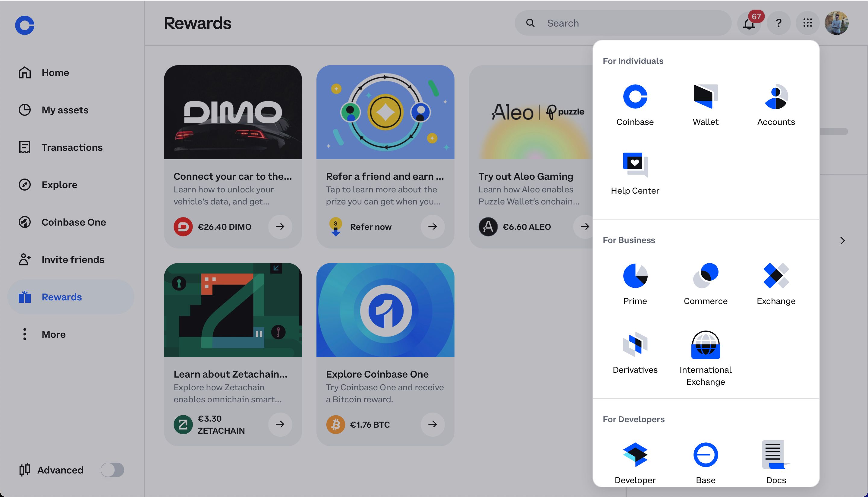Click the ALEO coin icon
Image resolution: width=868 pixels, height=497 pixels.
coord(488,227)
